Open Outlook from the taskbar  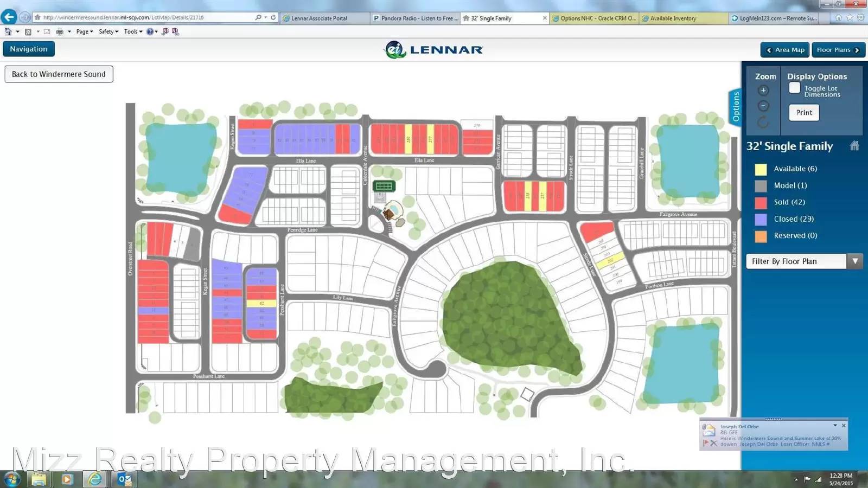125,479
